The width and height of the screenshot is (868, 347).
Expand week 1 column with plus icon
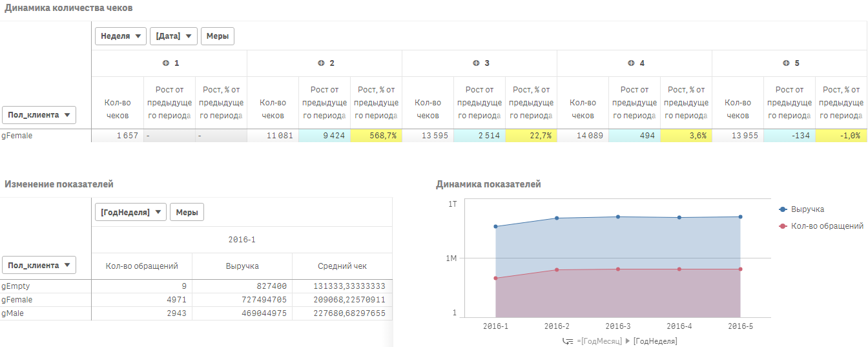pos(165,63)
